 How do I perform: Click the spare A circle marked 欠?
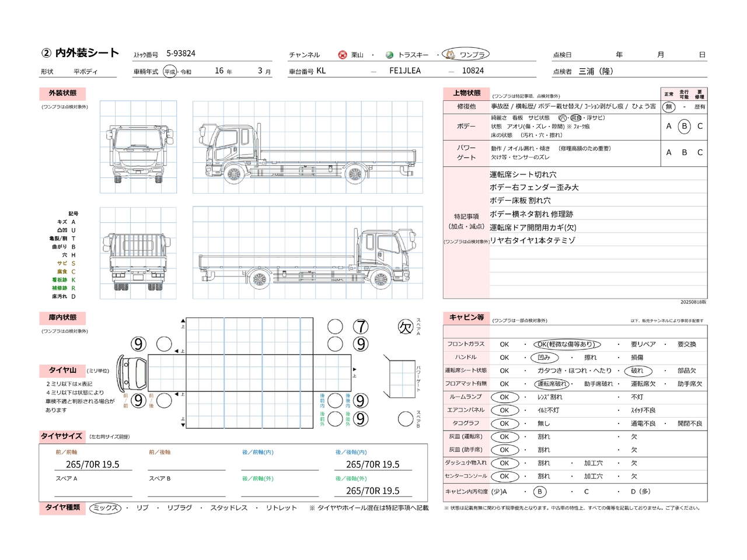406,327
